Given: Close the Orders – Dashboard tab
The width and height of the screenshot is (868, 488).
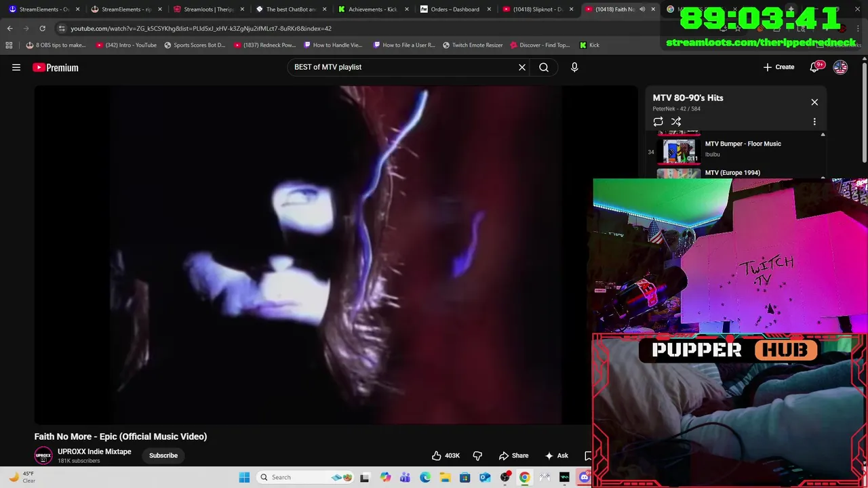Looking at the screenshot, I should point(489,9).
